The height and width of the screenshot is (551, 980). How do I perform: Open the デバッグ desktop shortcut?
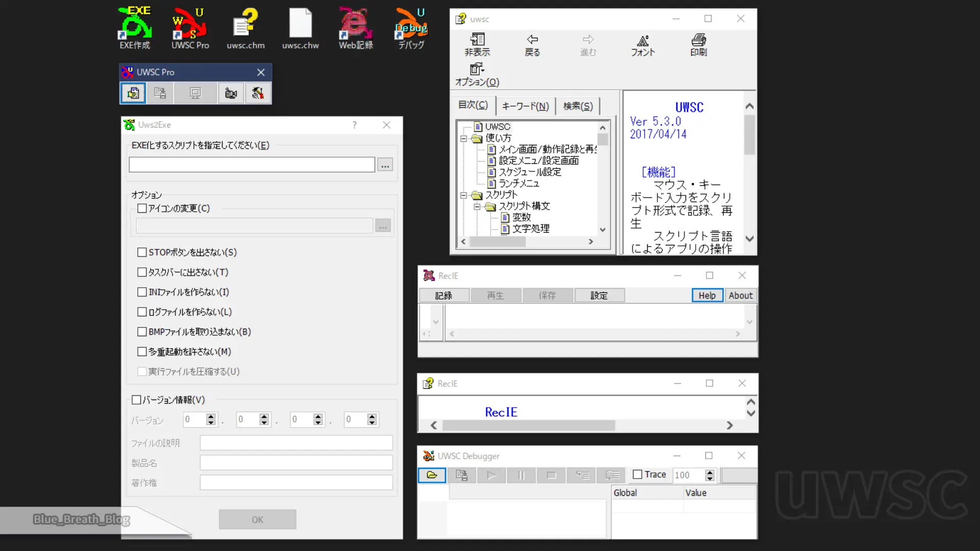tap(411, 28)
